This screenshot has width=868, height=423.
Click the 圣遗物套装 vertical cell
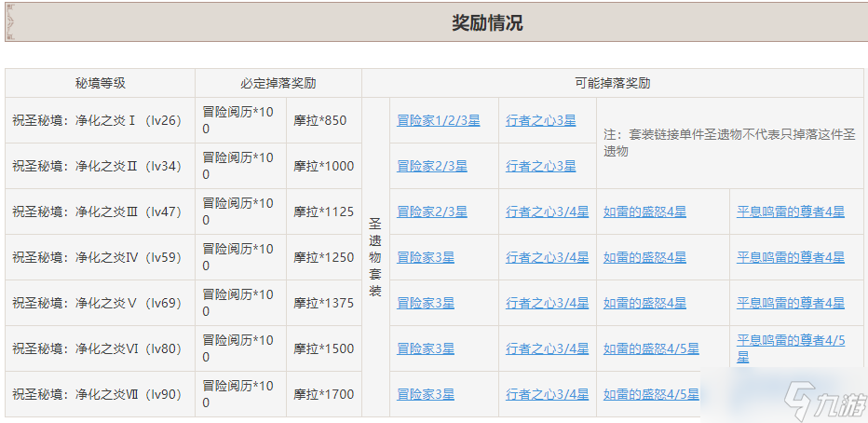point(376,257)
